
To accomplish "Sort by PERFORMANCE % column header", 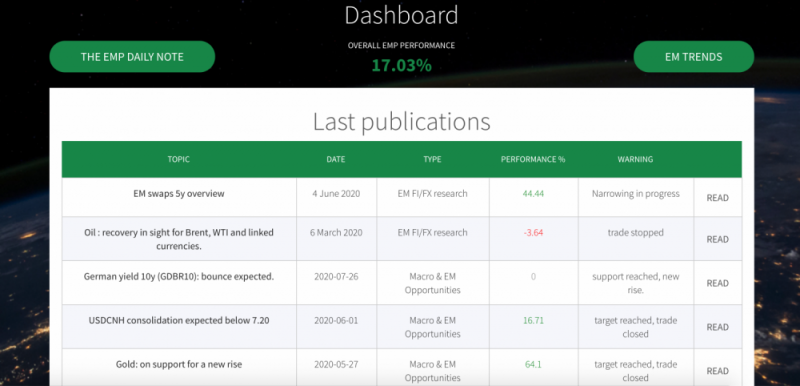I will [x=533, y=159].
